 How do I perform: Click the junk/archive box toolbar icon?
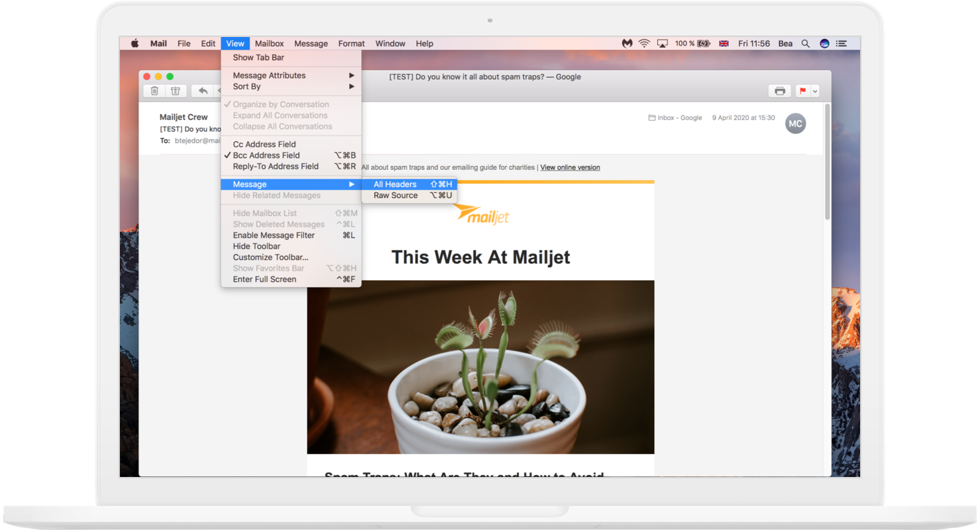point(175,91)
